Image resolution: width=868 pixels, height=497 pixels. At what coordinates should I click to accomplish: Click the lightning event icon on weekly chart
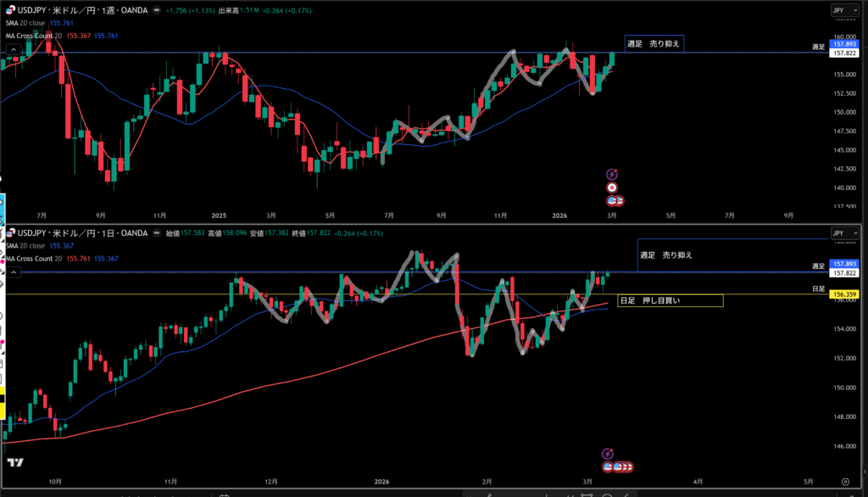coord(612,174)
